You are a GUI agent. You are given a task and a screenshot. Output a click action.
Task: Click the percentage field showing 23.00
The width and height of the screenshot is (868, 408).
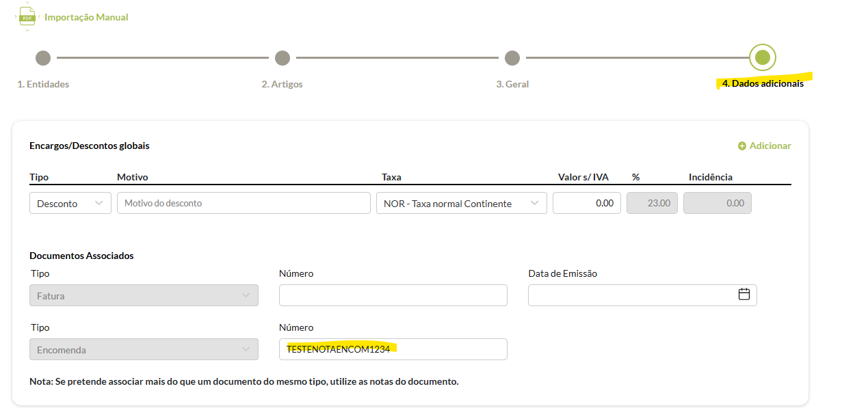(652, 203)
